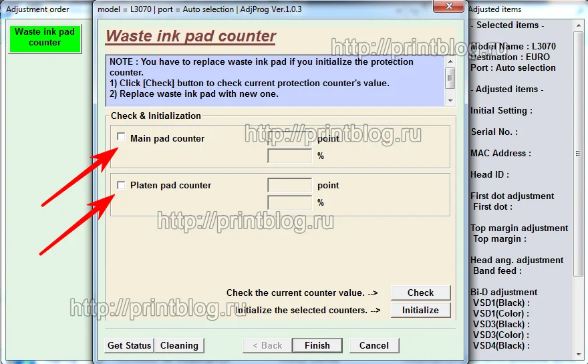Click the 'MAC Address :' entry
This screenshot has height=364, width=588.
pos(500,154)
